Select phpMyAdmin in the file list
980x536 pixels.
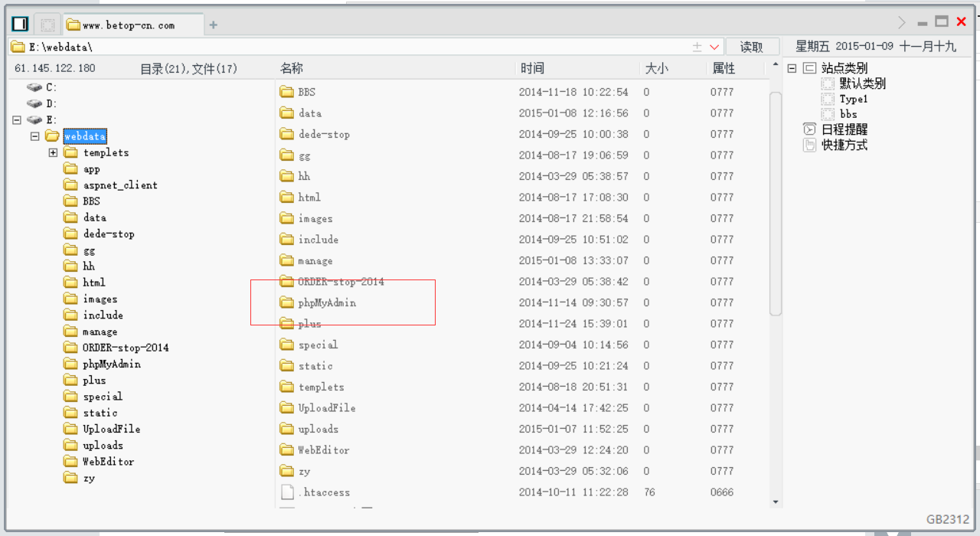tap(327, 302)
